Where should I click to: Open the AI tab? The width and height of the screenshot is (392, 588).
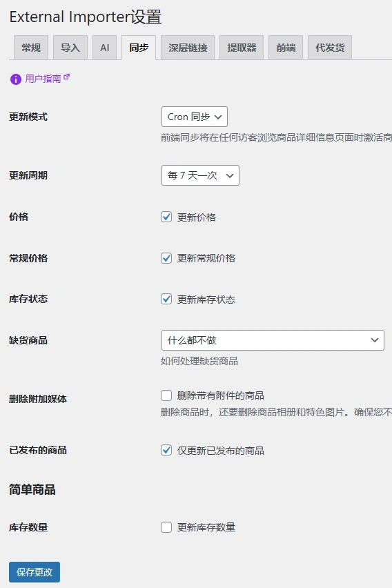click(105, 48)
